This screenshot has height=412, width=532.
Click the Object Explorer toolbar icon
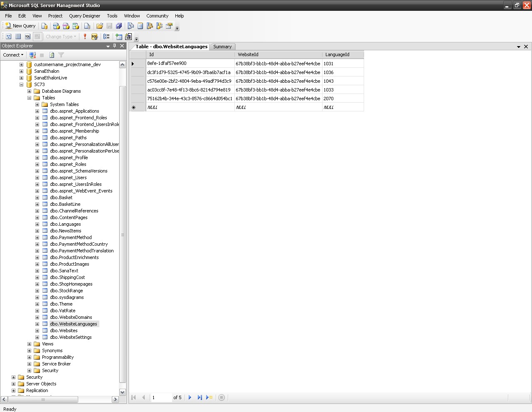[150, 26]
